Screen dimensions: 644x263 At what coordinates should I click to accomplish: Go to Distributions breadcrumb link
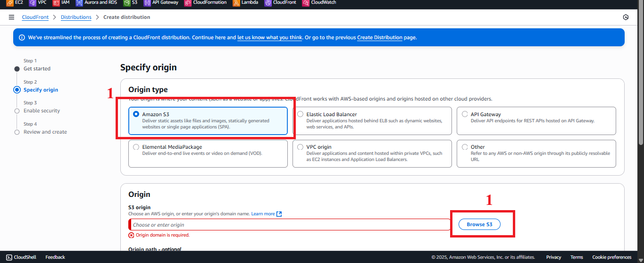(x=76, y=17)
